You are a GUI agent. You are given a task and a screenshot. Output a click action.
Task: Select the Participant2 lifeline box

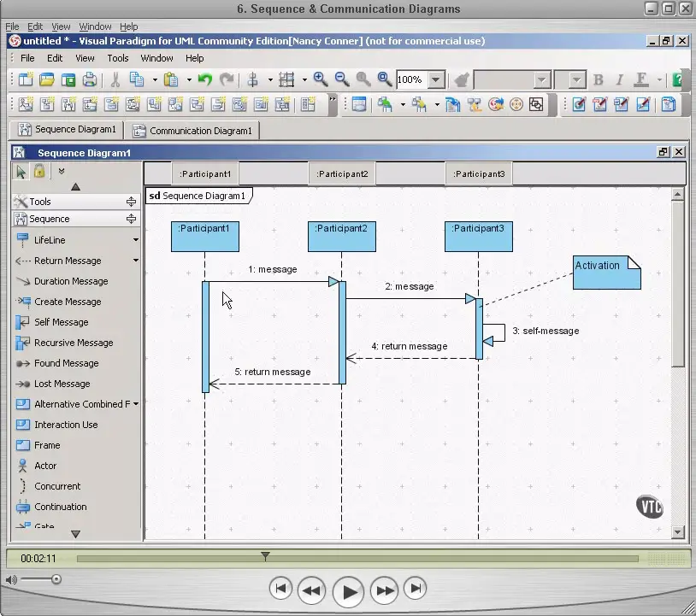(342, 237)
